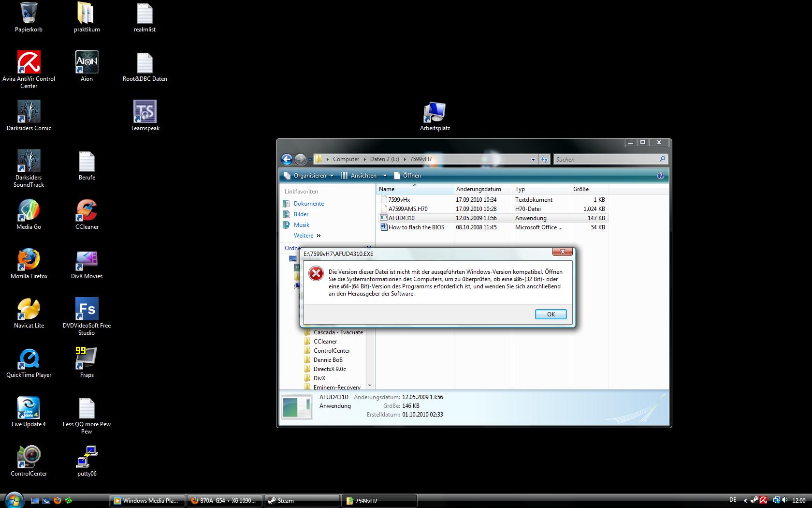This screenshot has width=812, height=508.
Task: Open Bilder favorite link
Action: coord(301,214)
